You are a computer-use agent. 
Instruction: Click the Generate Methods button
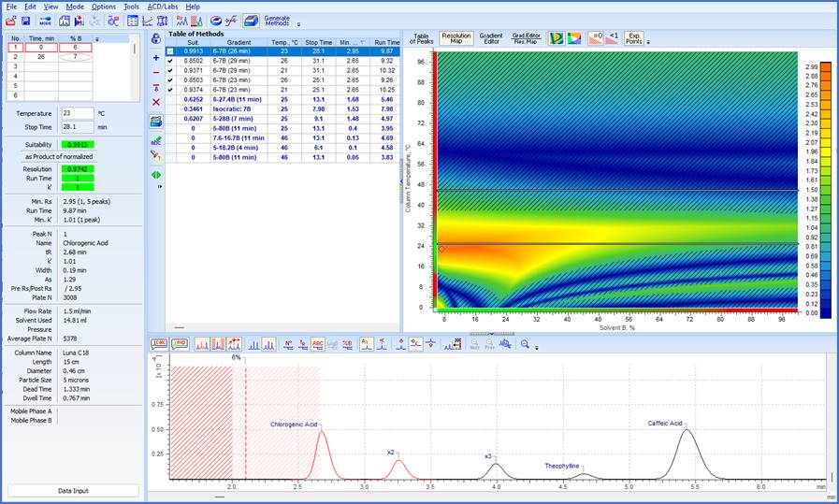tap(277, 20)
